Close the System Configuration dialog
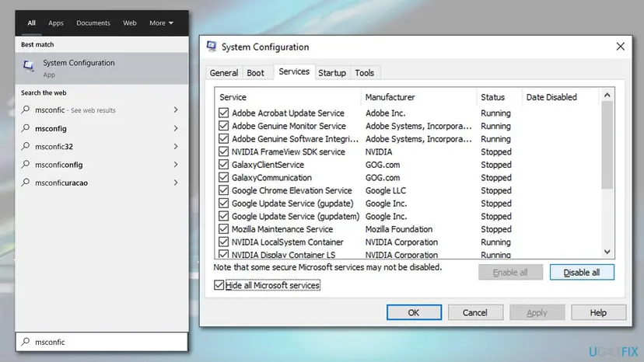Image resolution: width=644 pixels, height=362 pixels. (620, 47)
